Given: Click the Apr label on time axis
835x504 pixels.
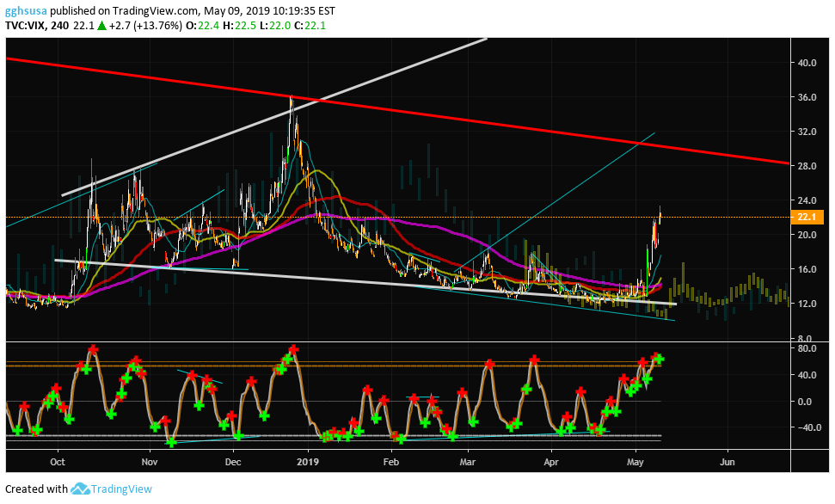Looking at the screenshot, I should [x=551, y=462].
